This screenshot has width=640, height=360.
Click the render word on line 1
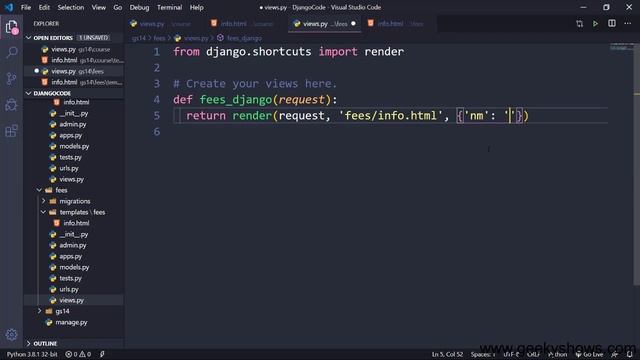[x=384, y=52]
